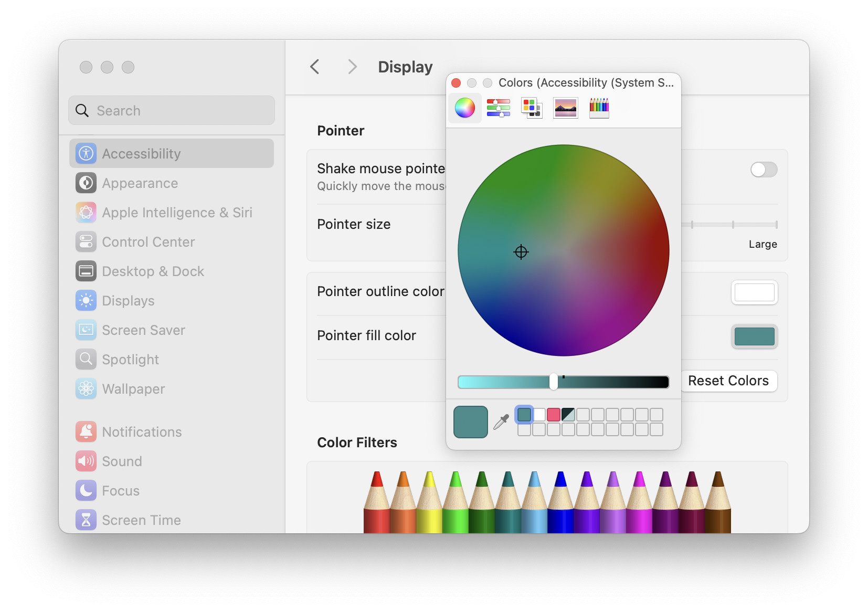This screenshot has height=611, width=868.
Task: Click the red pencil in Color Filters
Action: point(377,502)
